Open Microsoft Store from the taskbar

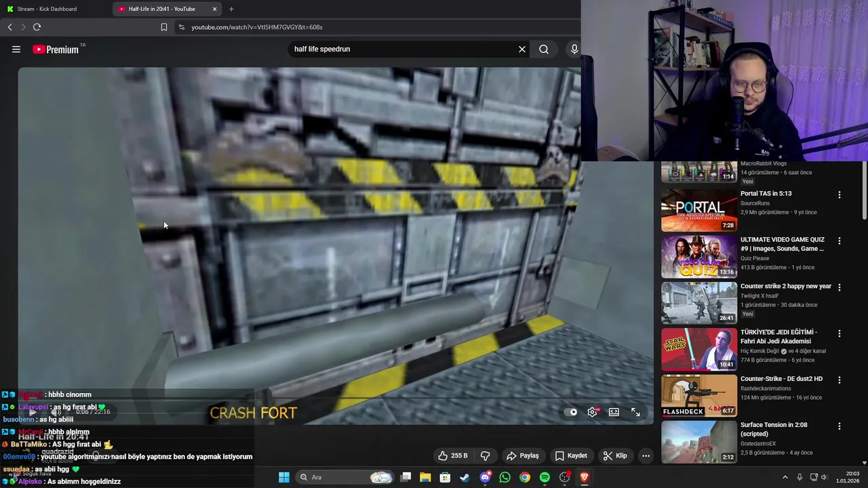click(445, 477)
